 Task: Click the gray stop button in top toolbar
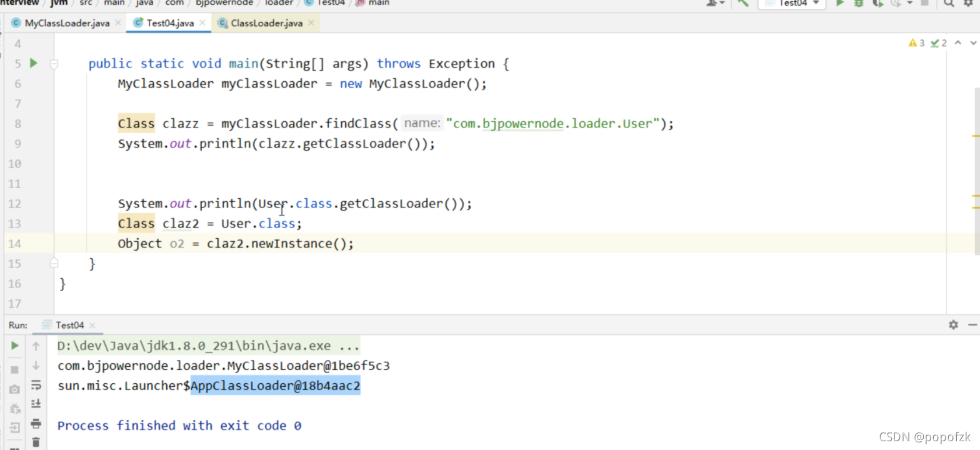point(925,3)
